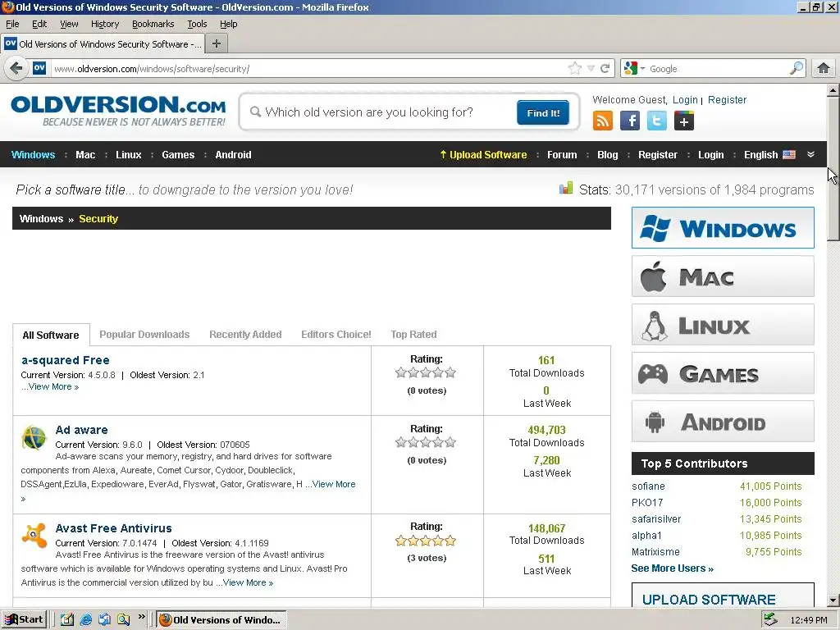
Task: Open the English language selector
Action: coord(769,155)
